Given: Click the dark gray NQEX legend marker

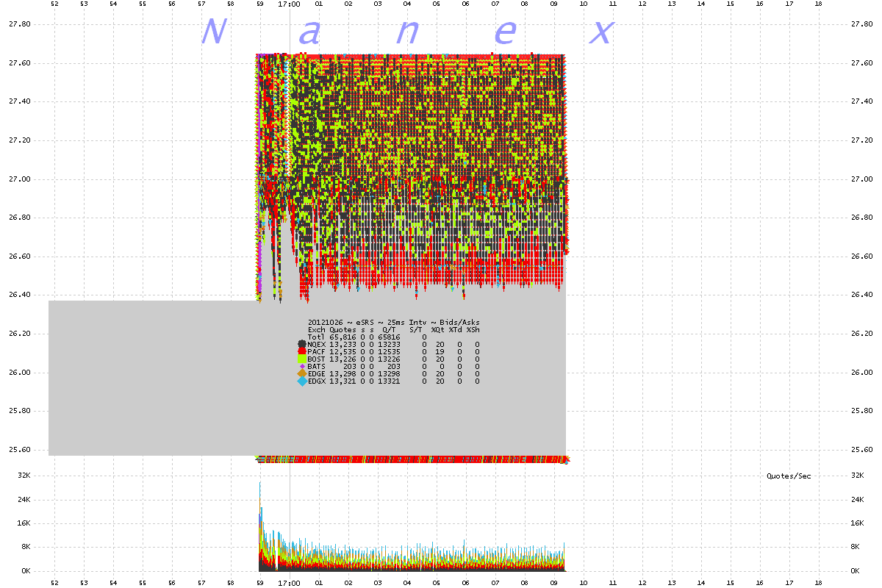Looking at the screenshot, I should (x=302, y=344).
